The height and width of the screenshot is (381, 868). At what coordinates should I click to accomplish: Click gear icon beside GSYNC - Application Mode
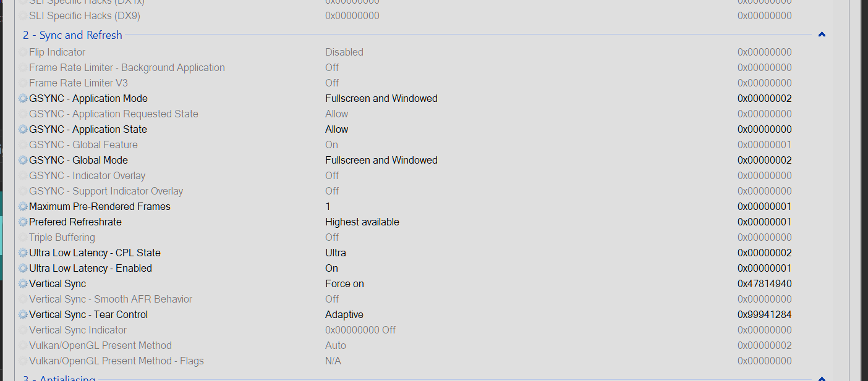(23, 99)
